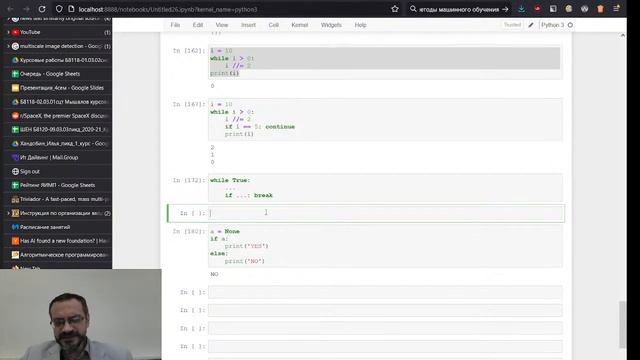
Task: Click the kernel status circle indicator
Action: [x=570, y=25]
